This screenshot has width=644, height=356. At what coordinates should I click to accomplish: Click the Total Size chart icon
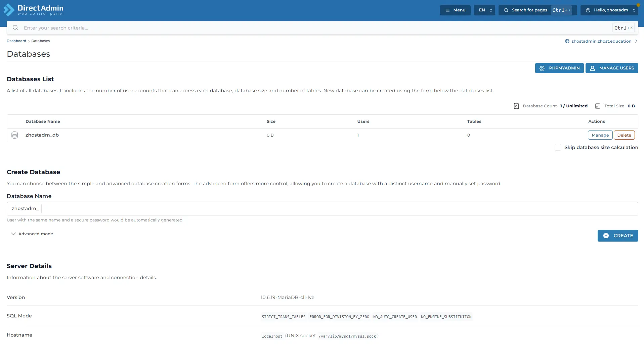click(x=598, y=106)
